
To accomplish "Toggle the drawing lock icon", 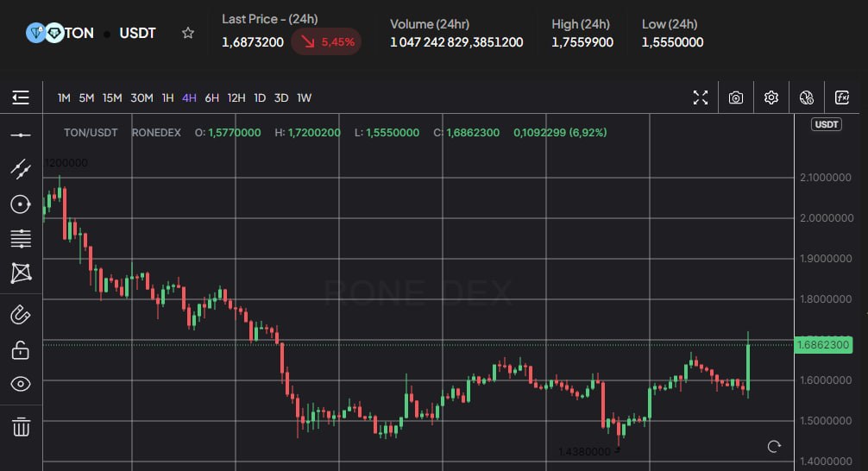I will pos(21,349).
